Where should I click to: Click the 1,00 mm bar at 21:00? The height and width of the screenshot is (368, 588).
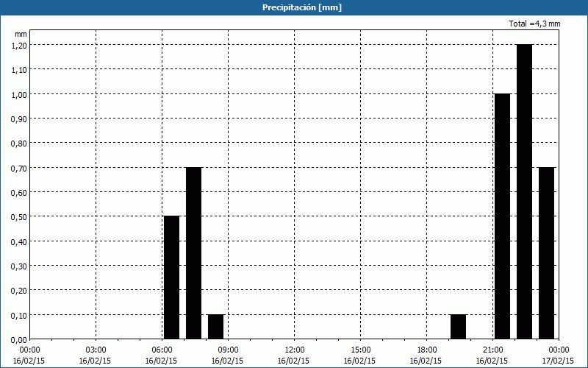coord(503,216)
